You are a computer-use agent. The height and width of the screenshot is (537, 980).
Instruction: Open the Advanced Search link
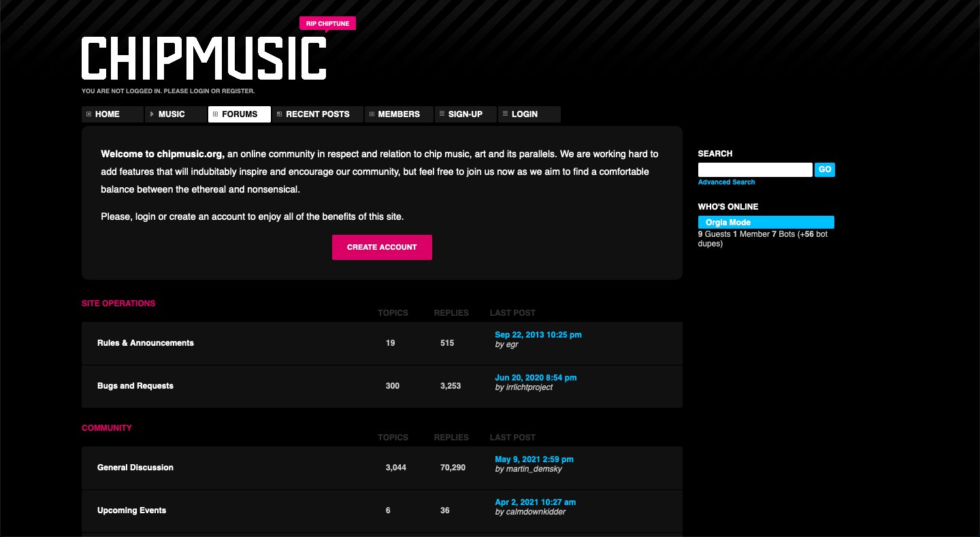click(726, 182)
